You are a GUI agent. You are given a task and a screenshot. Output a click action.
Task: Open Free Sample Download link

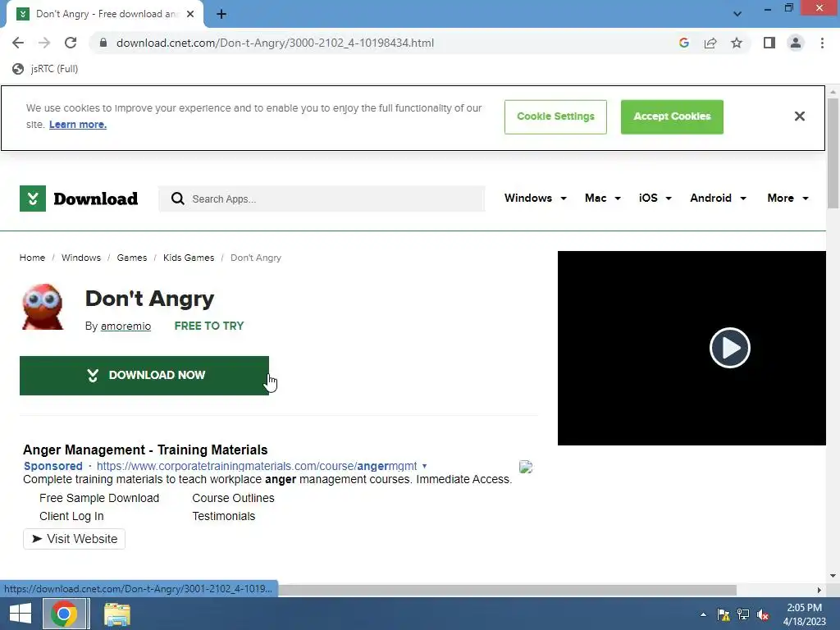coord(99,498)
